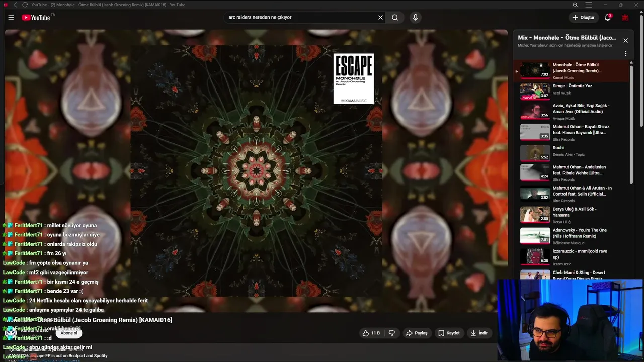
Task: Select Mahmut Orhan & Ali Arutan In Control
Action: point(572,194)
